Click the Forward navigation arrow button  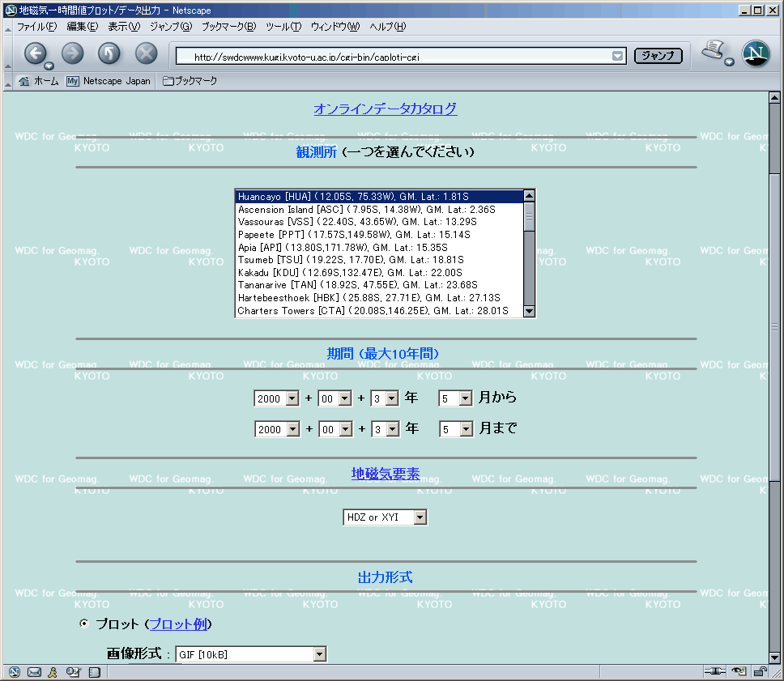[73, 53]
